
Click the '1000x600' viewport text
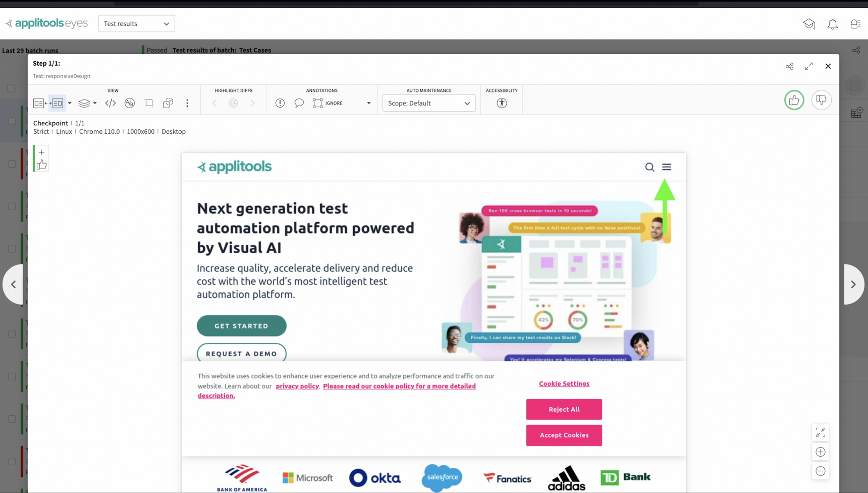pyautogui.click(x=141, y=131)
